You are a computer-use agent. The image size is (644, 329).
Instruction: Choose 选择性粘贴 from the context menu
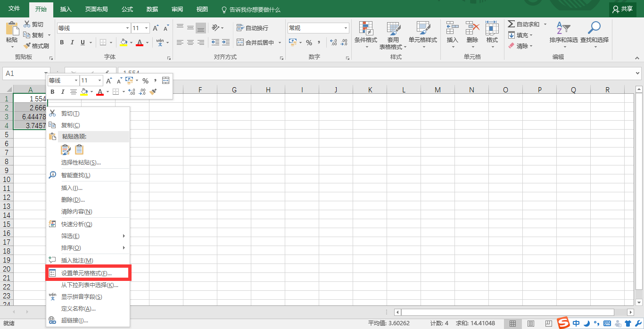point(88,163)
